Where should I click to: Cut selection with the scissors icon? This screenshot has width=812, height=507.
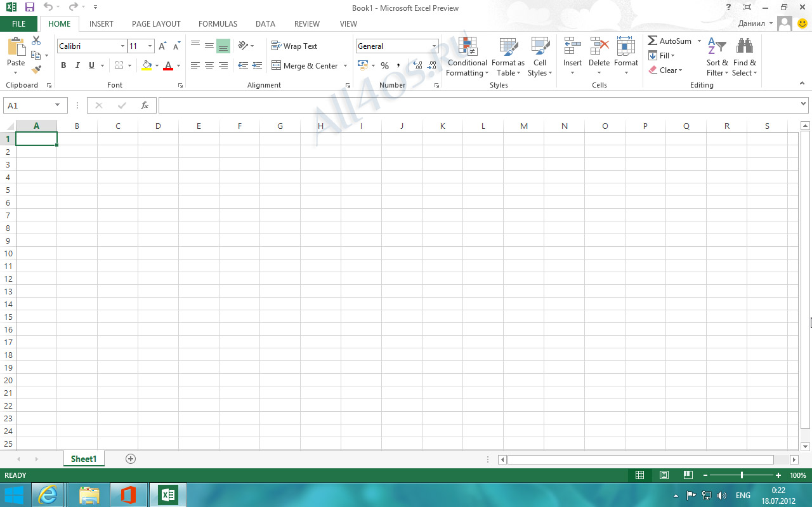[36, 41]
